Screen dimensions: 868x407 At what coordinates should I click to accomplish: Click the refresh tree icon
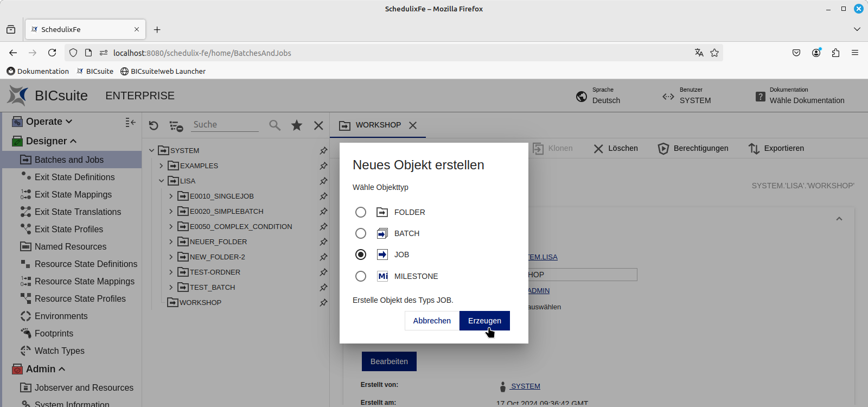pos(154,125)
